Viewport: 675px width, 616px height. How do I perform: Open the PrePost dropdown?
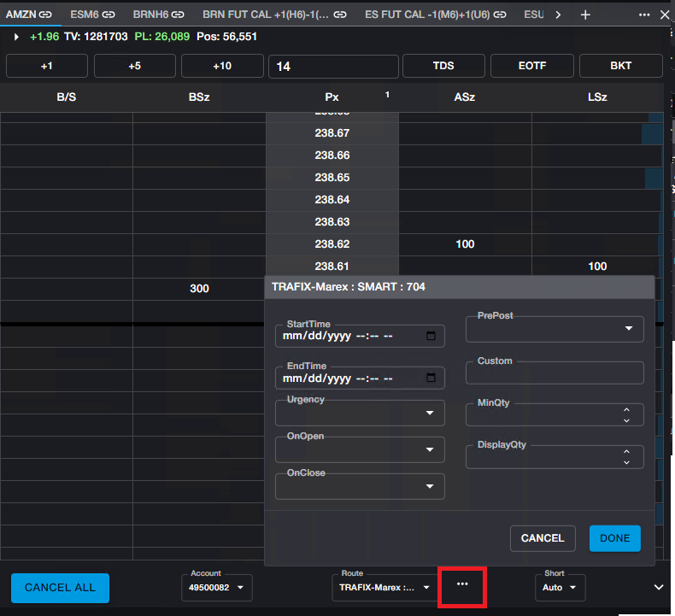click(555, 329)
